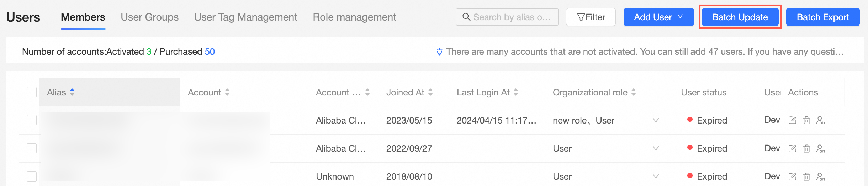Open the Role management tab
868x186 pixels.
pos(354,17)
